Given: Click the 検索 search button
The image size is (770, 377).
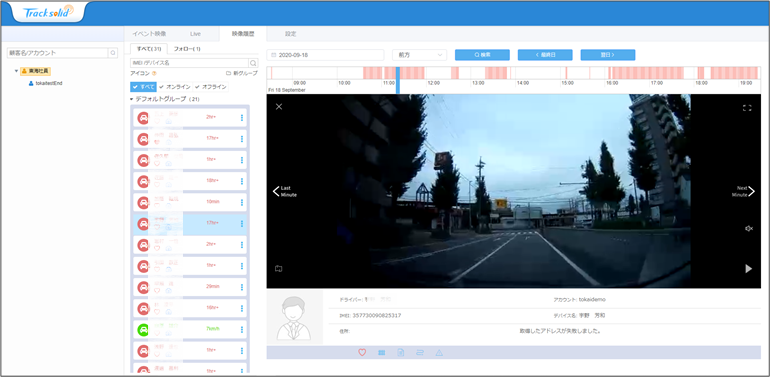Looking at the screenshot, I should pos(482,55).
